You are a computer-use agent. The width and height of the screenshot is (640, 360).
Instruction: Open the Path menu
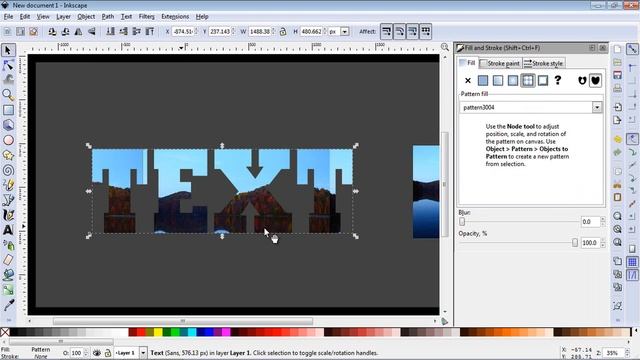click(x=108, y=17)
